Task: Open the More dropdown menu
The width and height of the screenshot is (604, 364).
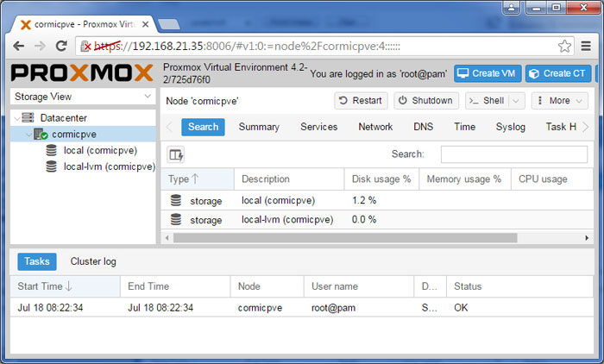Action: click(x=560, y=101)
